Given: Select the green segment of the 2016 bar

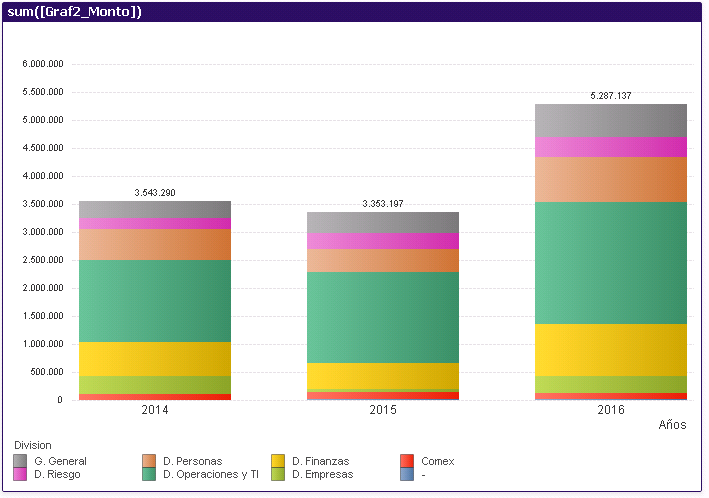Looking at the screenshot, I should [x=611, y=263].
